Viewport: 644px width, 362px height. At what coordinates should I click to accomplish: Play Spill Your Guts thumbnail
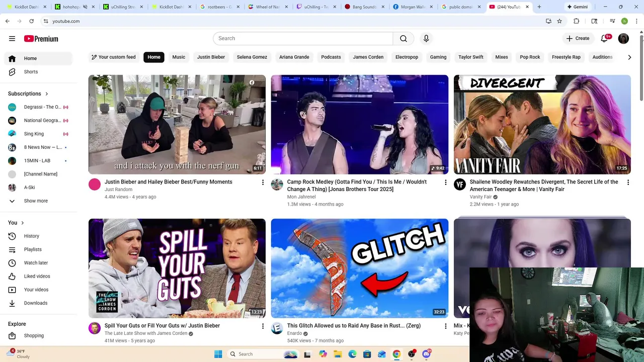coord(177,268)
